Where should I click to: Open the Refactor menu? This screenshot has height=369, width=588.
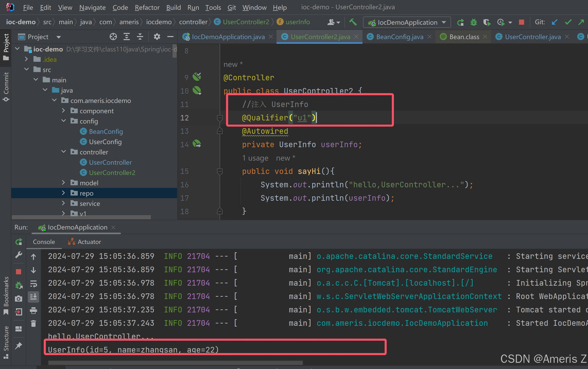pos(147,7)
